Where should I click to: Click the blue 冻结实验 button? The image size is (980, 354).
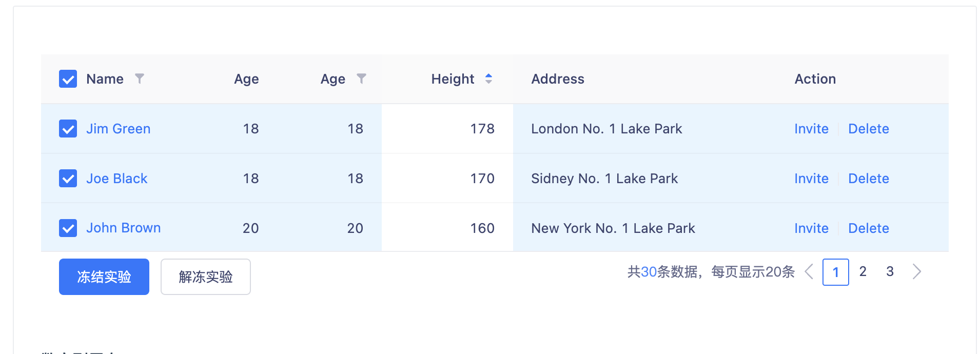(x=104, y=277)
